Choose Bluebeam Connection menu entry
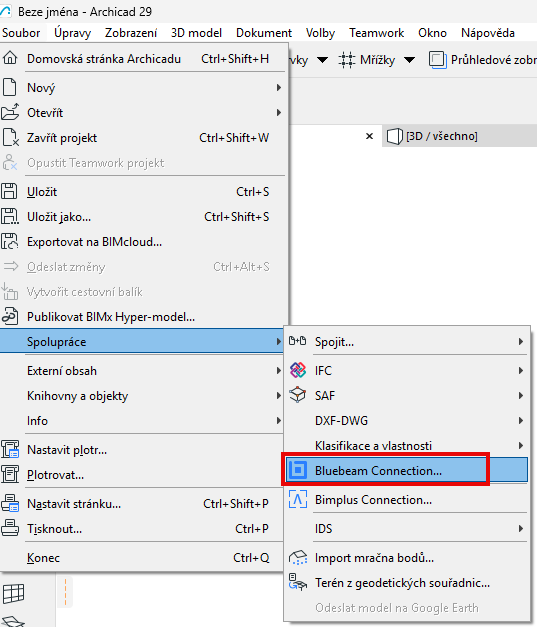The width and height of the screenshot is (537, 627). [407, 470]
